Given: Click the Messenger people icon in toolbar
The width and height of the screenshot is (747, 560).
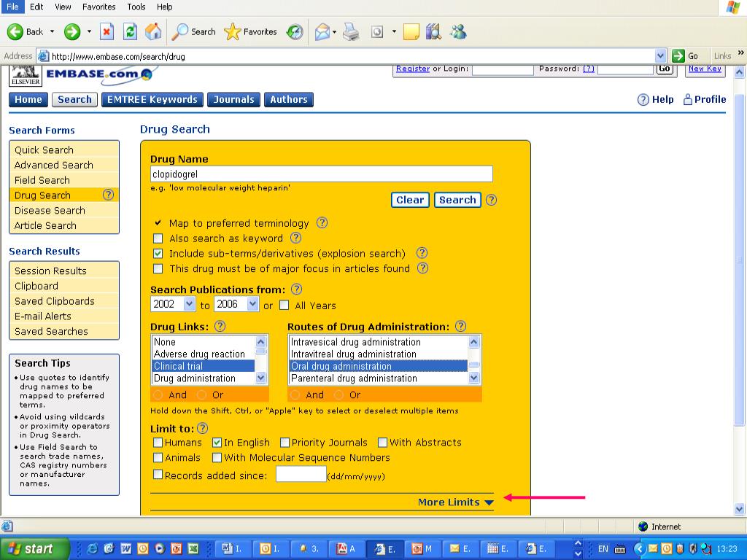Looking at the screenshot, I should tap(458, 31).
